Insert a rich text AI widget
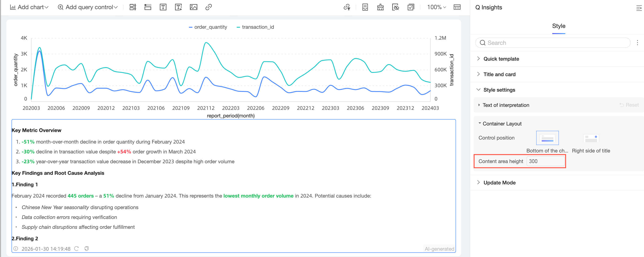Image resolution: width=644 pixels, height=257 pixels. (x=178, y=7)
